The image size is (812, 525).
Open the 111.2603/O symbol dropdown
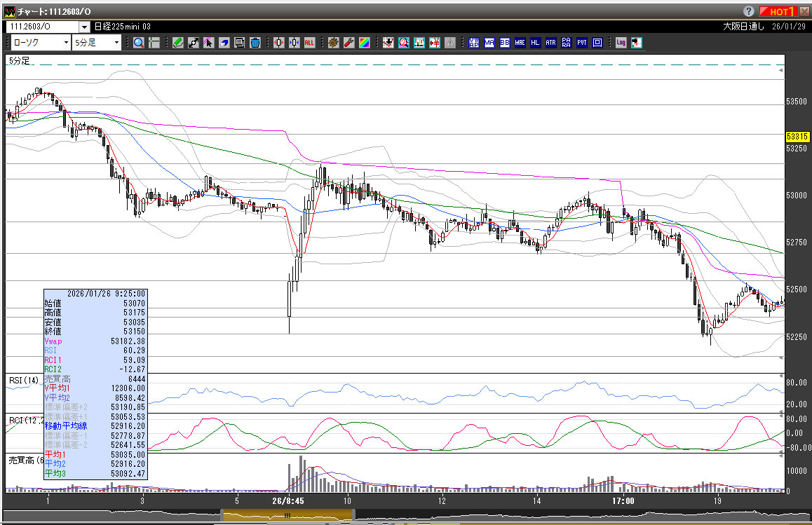pos(85,27)
